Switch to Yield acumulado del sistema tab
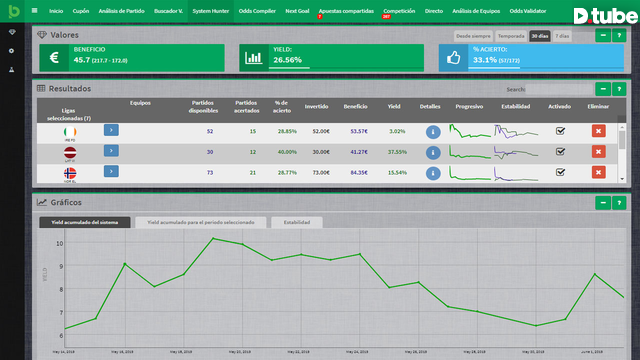 pos(84,222)
